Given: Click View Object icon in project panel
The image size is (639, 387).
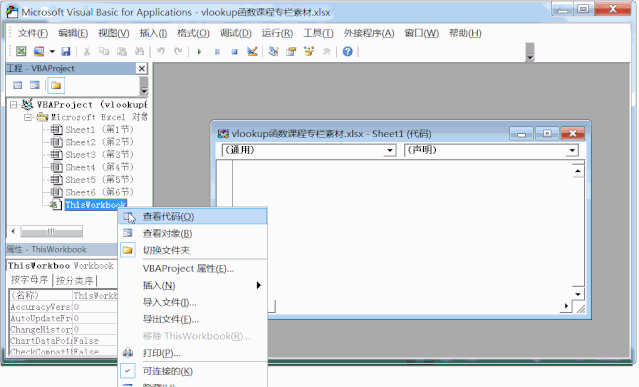Looking at the screenshot, I should pyautogui.click(x=35, y=85).
